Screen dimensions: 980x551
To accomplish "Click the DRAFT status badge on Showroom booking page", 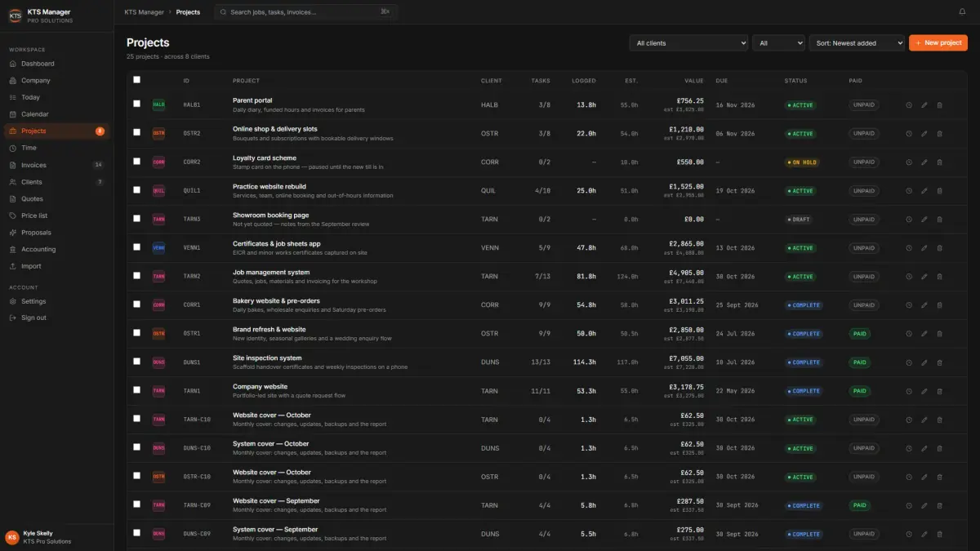I will [799, 220].
